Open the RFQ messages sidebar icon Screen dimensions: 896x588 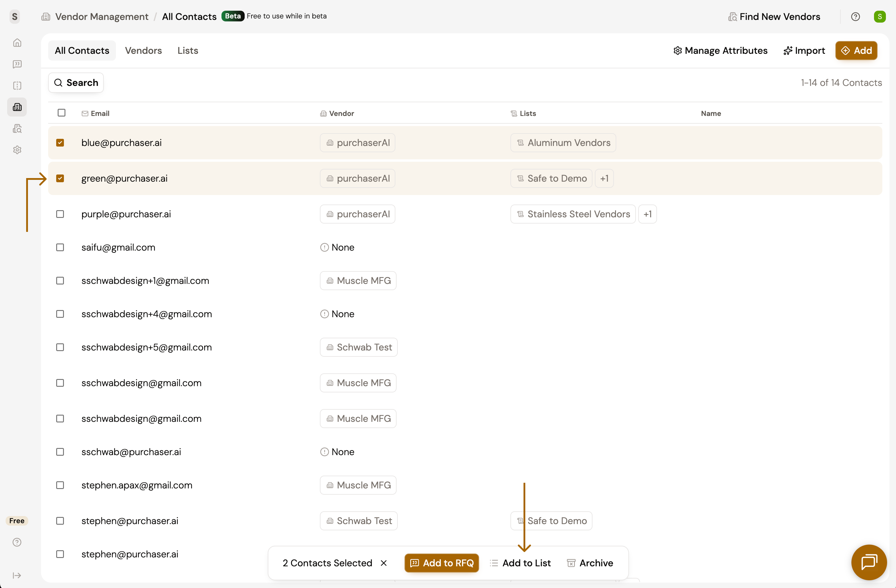tap(17, 65)
